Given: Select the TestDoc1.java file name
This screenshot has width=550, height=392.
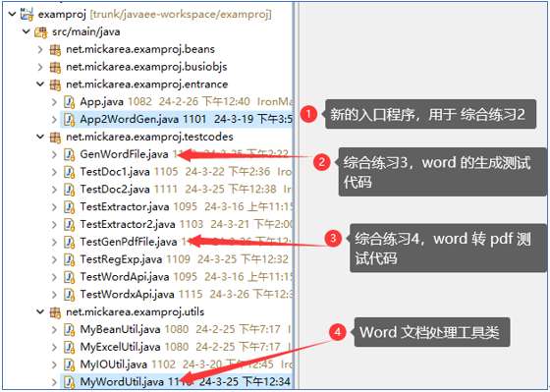Looking at the screenshot, I should [x=115, y=172].
